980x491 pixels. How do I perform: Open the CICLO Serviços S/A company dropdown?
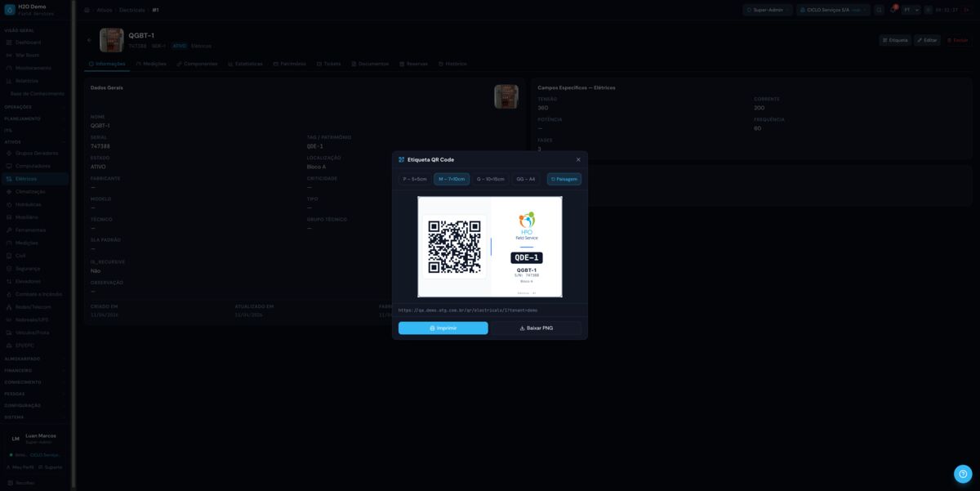833,10
